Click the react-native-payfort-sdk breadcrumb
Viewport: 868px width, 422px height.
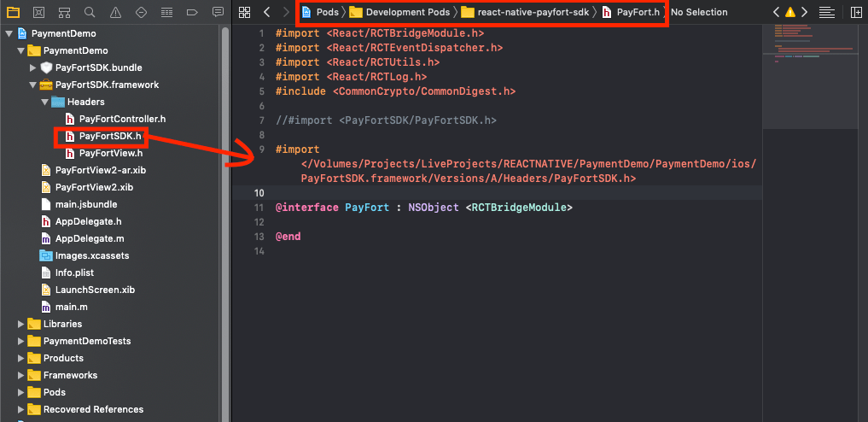pyautogui.click(x=533, y=12)
